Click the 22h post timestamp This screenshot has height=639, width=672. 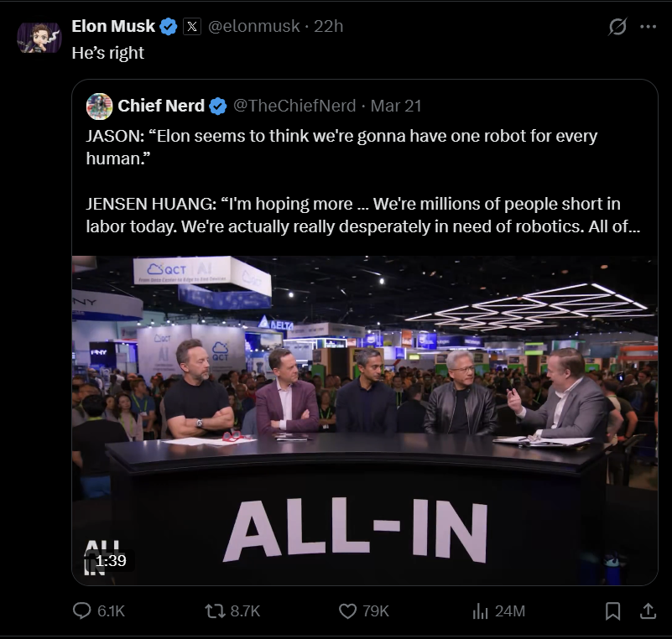pos(328,27)
